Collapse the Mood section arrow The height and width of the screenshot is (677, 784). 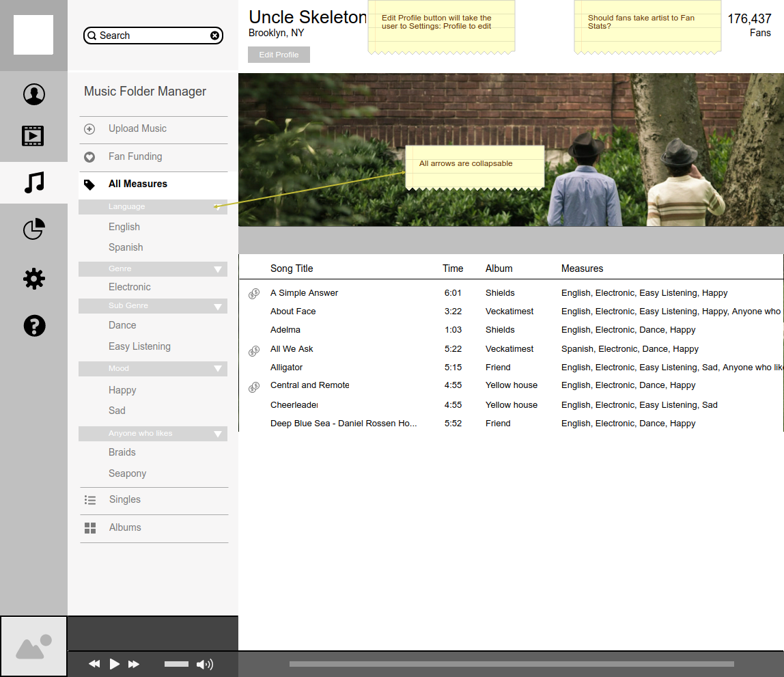[x=217, y=369]
